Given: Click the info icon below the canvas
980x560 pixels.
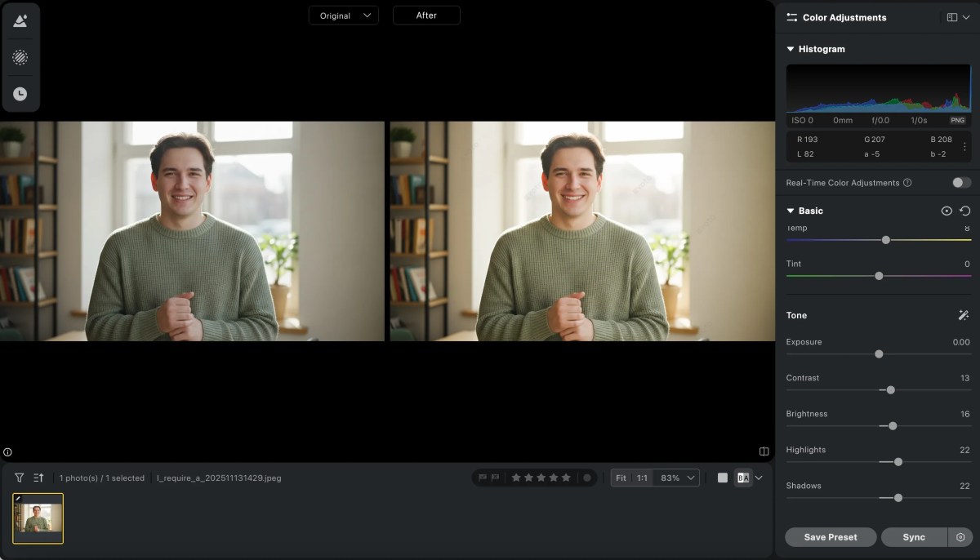Looking at the screenshot, I should click(7, 451).
